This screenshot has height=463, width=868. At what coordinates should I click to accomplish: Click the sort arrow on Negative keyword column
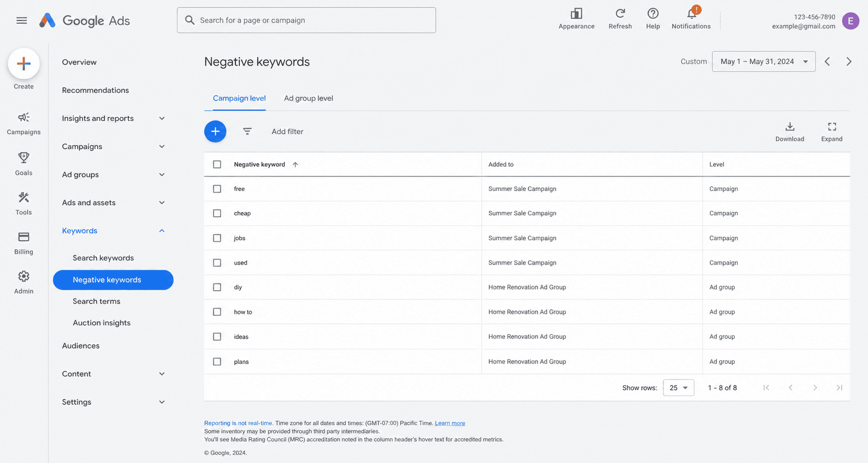tap(296, 164)
